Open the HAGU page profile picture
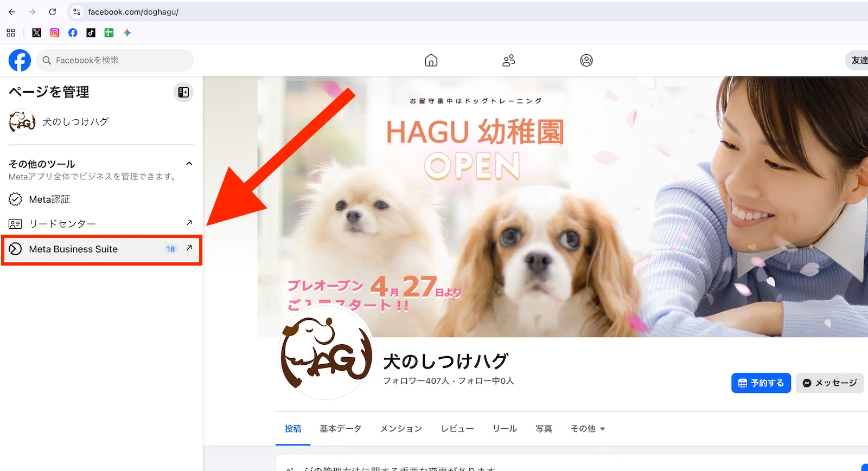This screenshot has height=471, width=868. coord(325,352)
